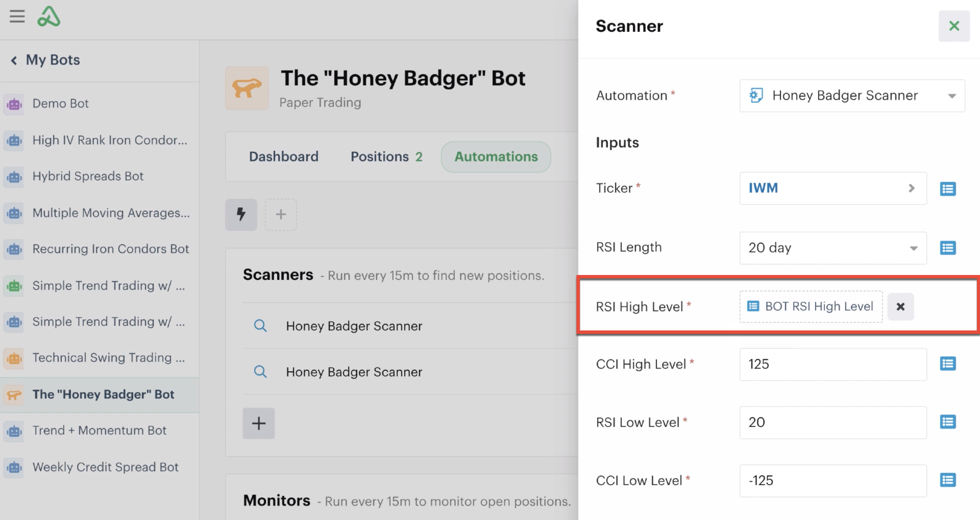Click the BOT RSI High Level chip
Screen dimensions: 980x520
[811, 307]
